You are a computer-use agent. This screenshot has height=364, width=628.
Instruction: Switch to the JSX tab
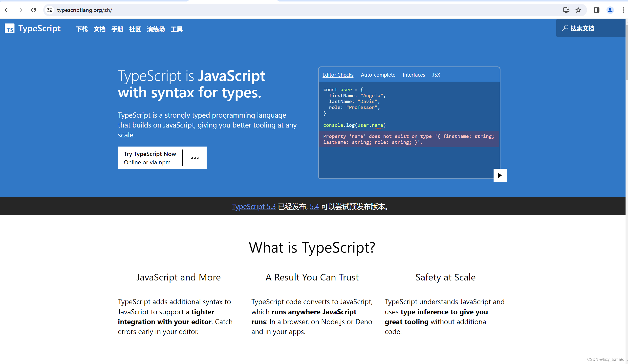tap(436, 75)
